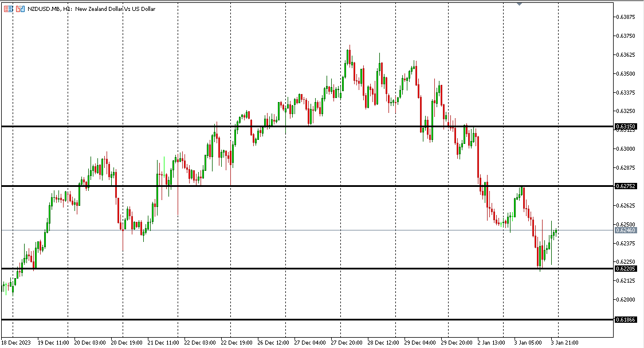This screenshot has width=644, height=348.
Task: Click the 0.62875 price axis value
Action: tap(626, 167)
